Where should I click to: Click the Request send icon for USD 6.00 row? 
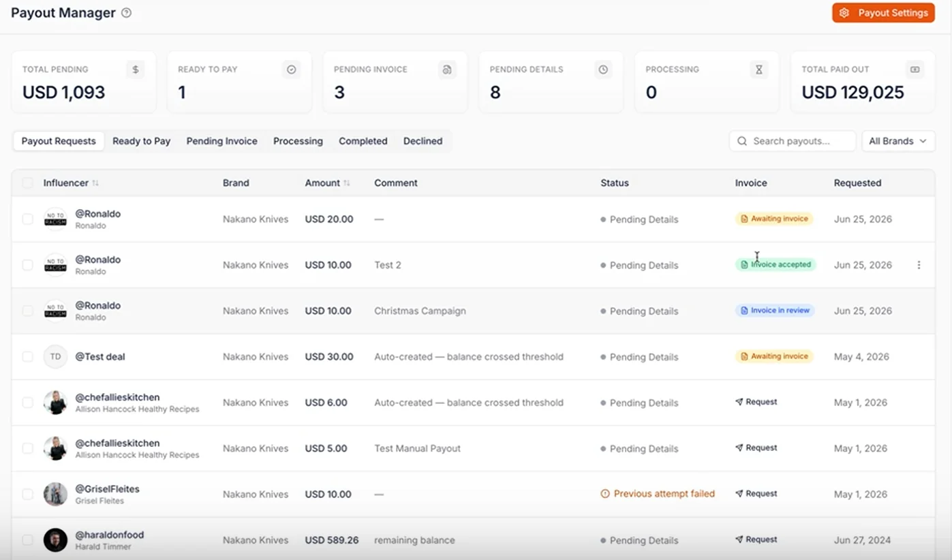(x=739, y=402)
